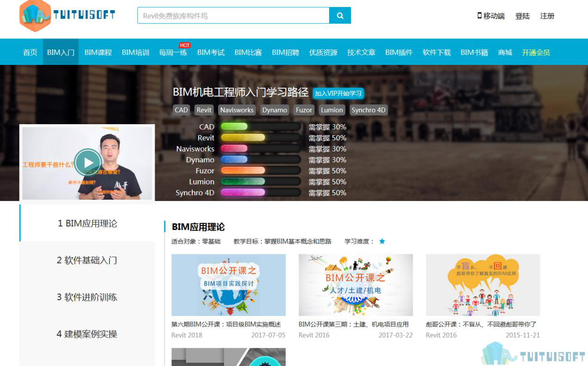Click Revit 2018 label under first course
Screen dimensions: 588x366
[x=187, y=335]
